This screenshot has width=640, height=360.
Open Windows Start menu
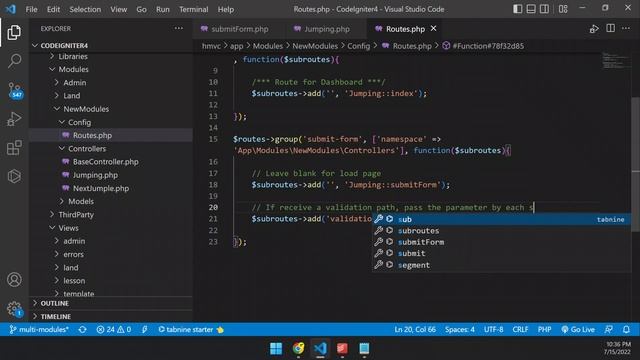click(276, 349)
